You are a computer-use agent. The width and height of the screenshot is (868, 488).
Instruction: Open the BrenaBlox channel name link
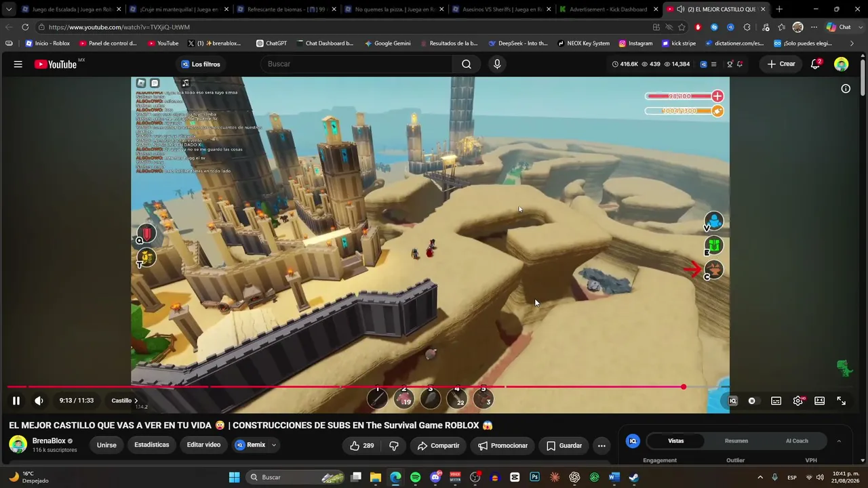(x=49, y=441)
